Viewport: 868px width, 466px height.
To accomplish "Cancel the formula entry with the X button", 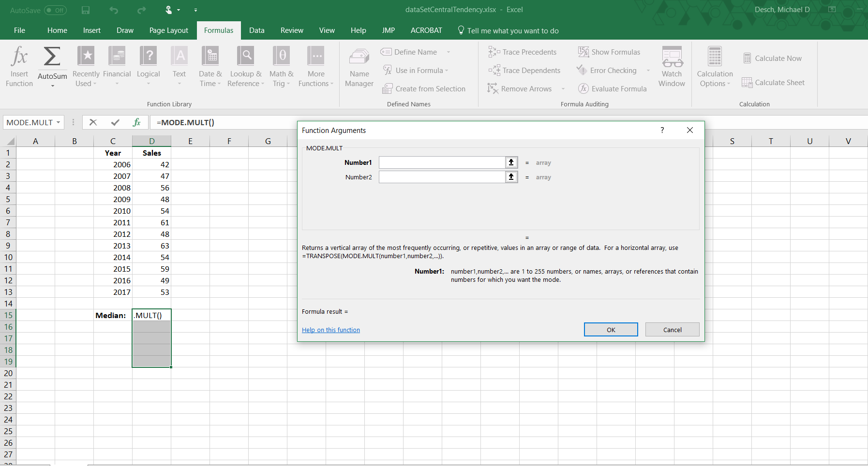I will click(93, 123).
